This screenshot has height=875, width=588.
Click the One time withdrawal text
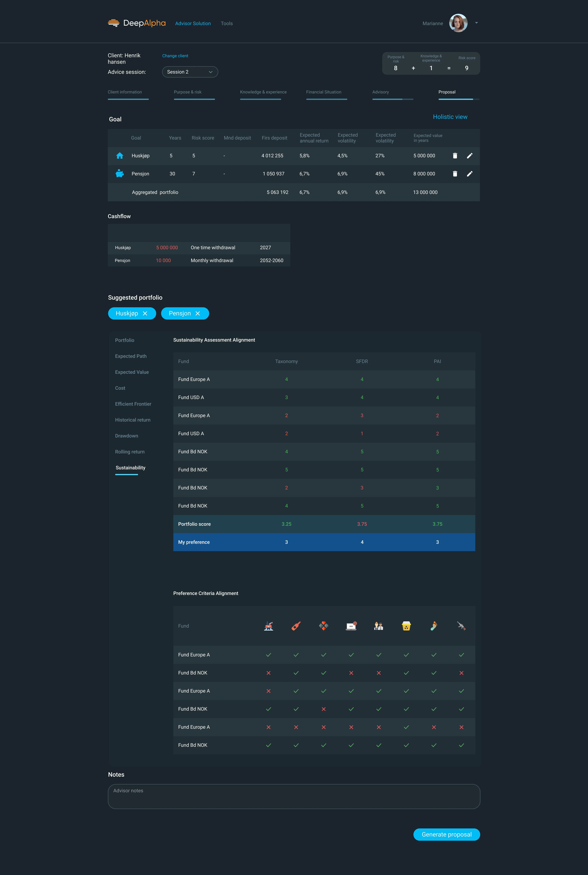[x=213, y=248]
